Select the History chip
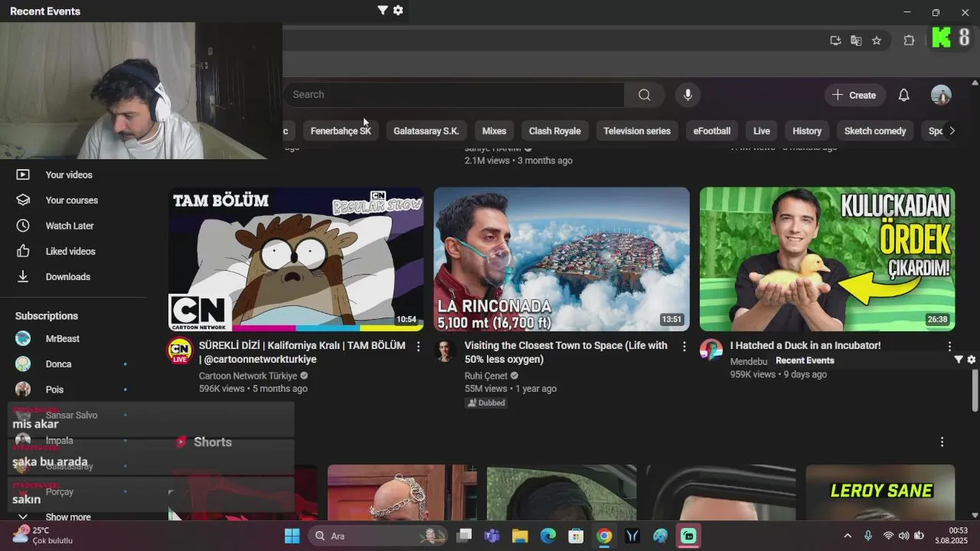The height and width of the screenshot is (551, 980). click(807, 131)
